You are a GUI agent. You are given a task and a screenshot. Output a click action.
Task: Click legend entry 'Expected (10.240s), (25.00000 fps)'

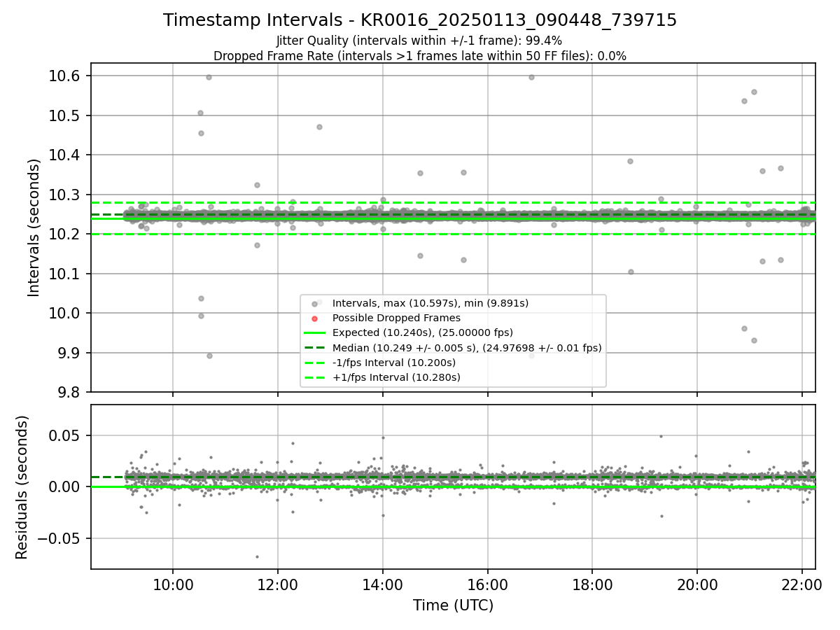pyautogui.click(x=423, y=332)
